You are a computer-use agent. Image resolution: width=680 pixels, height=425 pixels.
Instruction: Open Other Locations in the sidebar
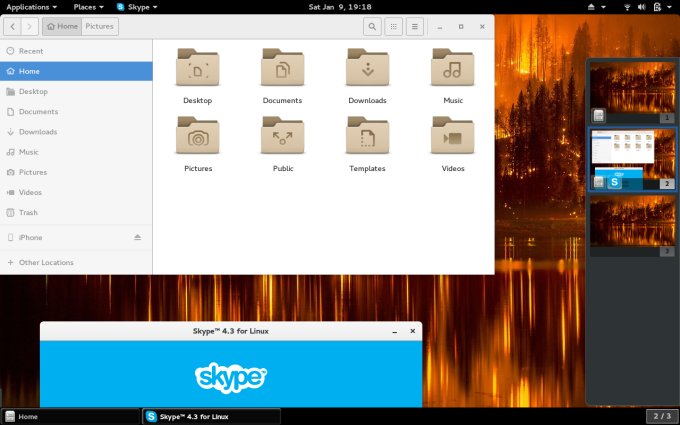point(76,262)
